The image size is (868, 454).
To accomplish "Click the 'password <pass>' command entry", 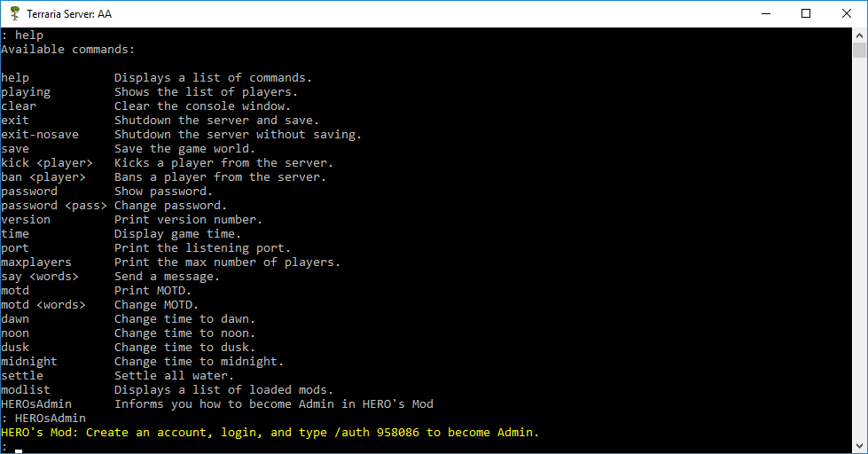I will tap(54, 206).
